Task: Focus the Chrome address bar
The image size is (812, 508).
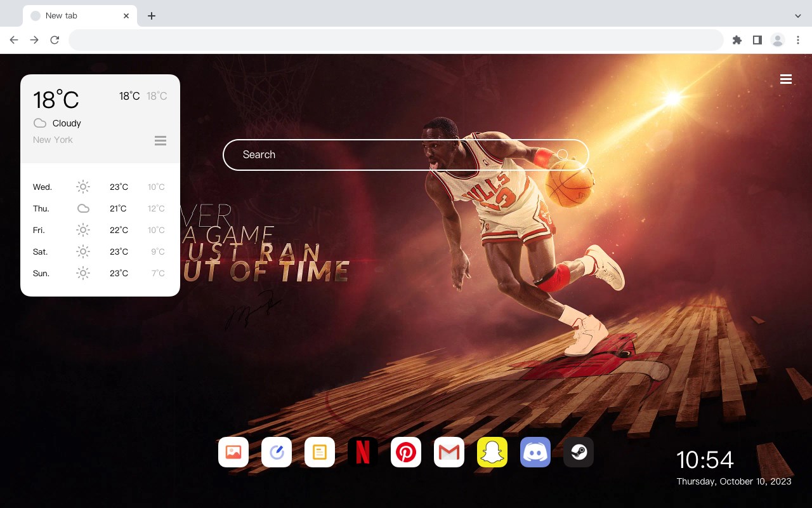Action: click(x=396, y=40)
